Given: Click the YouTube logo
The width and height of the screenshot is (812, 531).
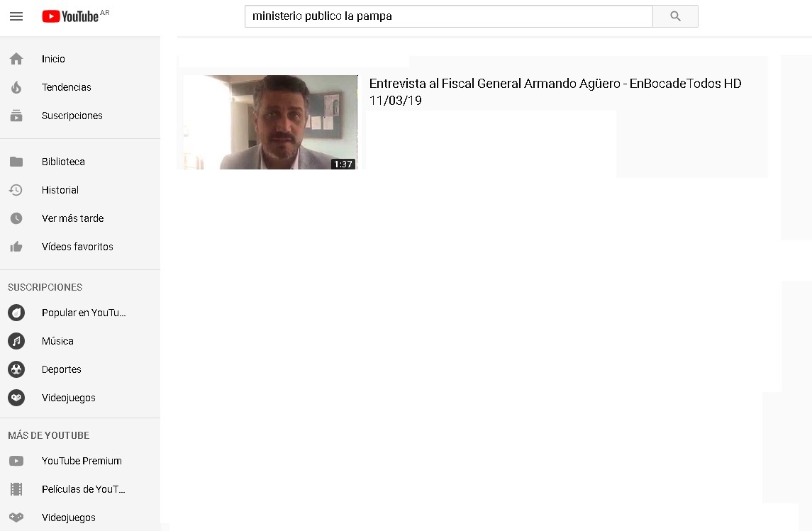Looking at the screenshot, I should 70,16.
